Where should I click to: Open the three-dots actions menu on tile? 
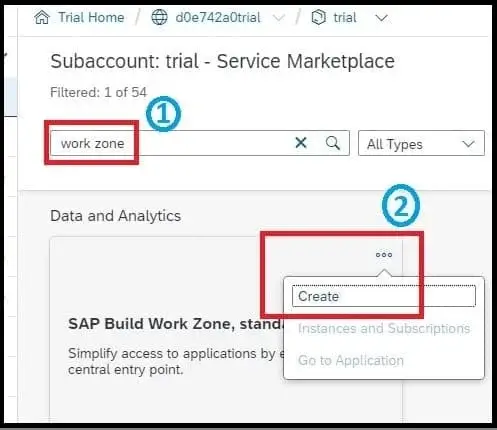384,255
